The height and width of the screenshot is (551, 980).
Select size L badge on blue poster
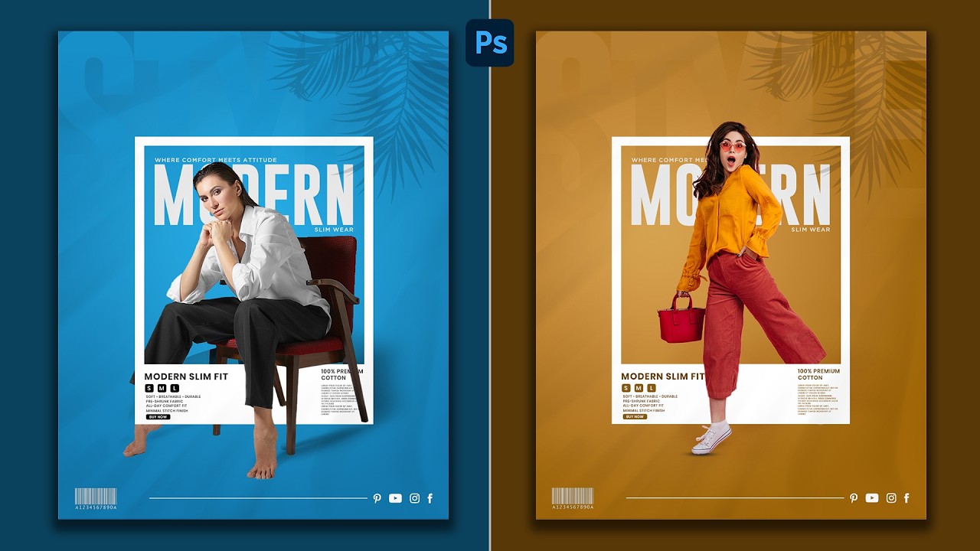tap(175, 388)
